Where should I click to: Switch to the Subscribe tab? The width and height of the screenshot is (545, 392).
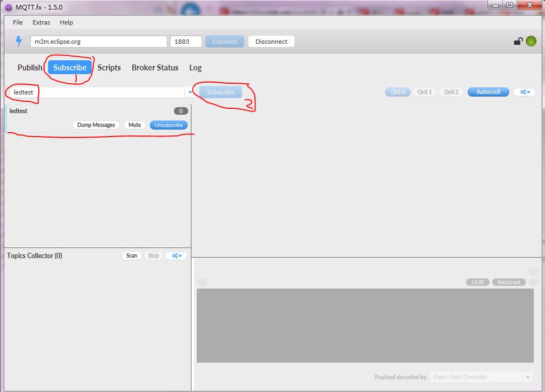(70, 67)
